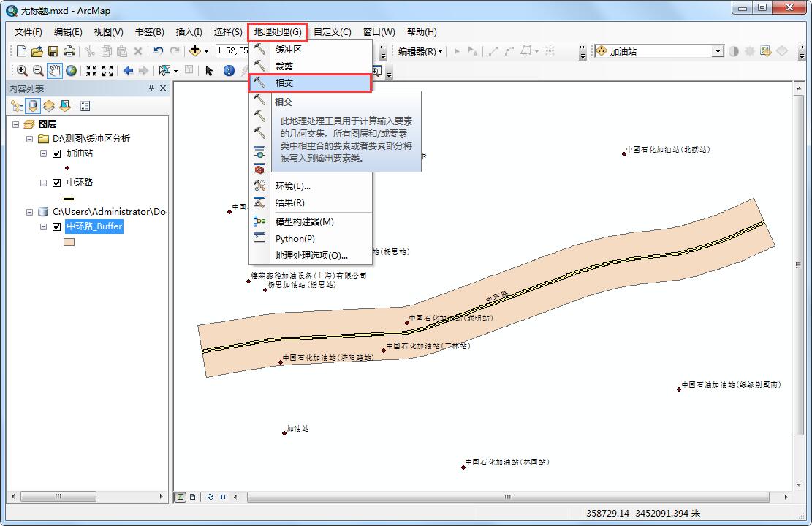Open 模型构建器(M) from menu
This screenshot has width=812, height=526.
(x=311, y=221)
